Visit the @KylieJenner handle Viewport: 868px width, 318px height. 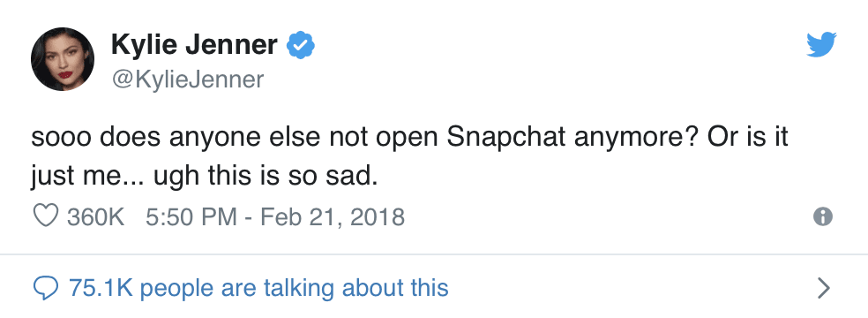(188, 79)
